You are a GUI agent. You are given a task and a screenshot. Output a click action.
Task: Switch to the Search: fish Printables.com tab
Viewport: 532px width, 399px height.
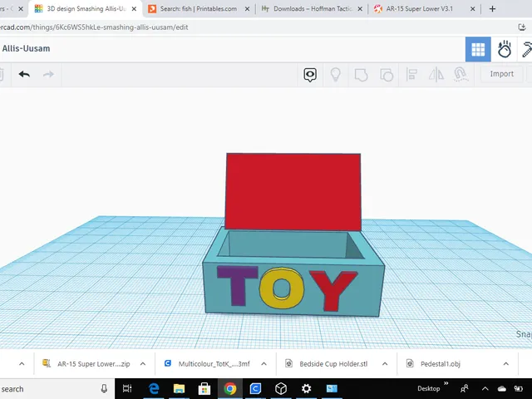pyautogui.click(x=199, y=9)
